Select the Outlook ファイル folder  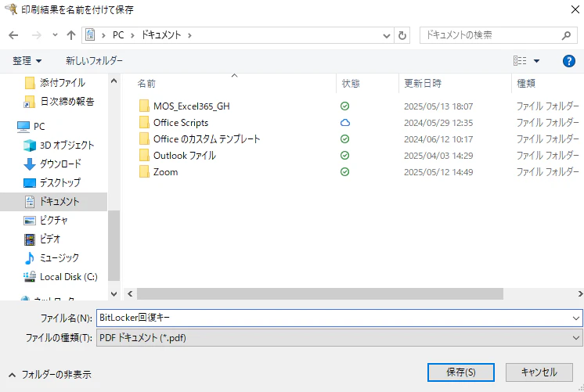point(185,155)
